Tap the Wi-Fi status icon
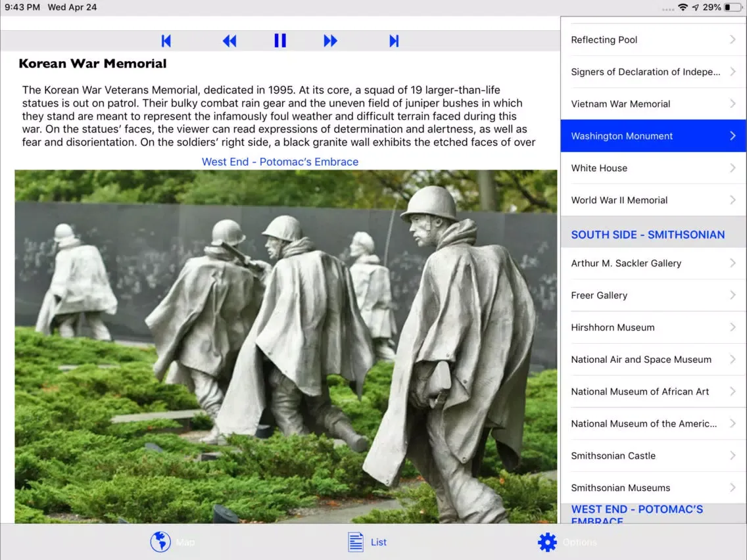 tap(683, 7)
